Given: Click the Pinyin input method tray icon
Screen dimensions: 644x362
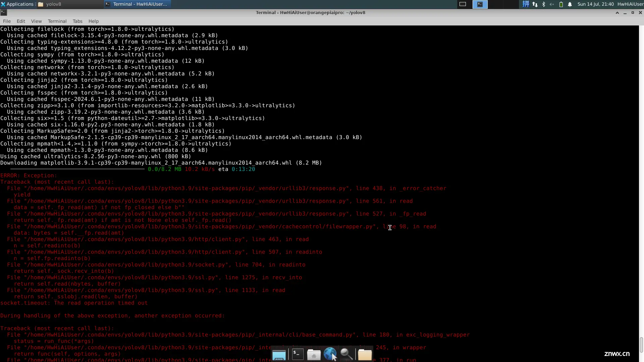Looking at the screenshot, I should [526, 4].
